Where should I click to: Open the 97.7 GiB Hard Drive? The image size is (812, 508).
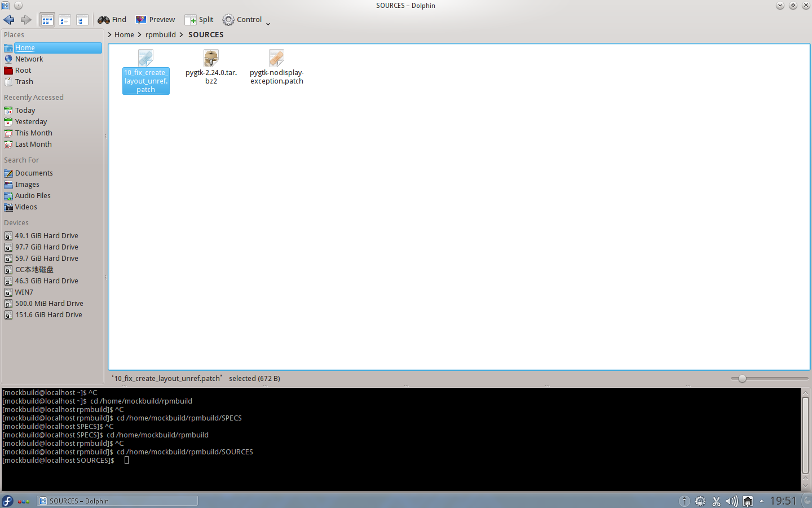52,247
